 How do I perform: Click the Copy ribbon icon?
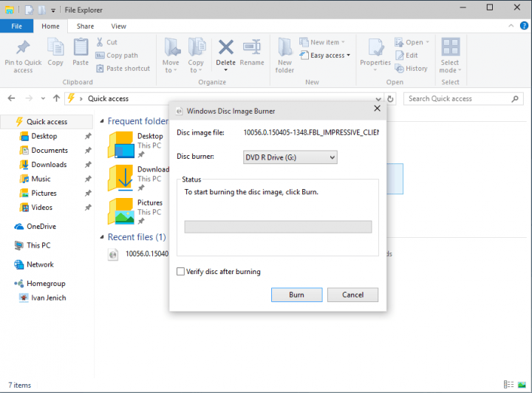pos(55,47)
